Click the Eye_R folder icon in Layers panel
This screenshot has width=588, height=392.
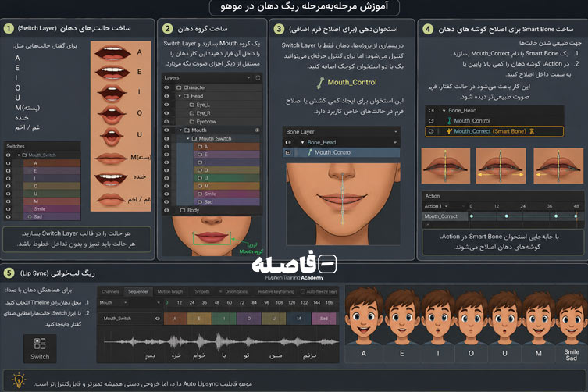[192, 113]
